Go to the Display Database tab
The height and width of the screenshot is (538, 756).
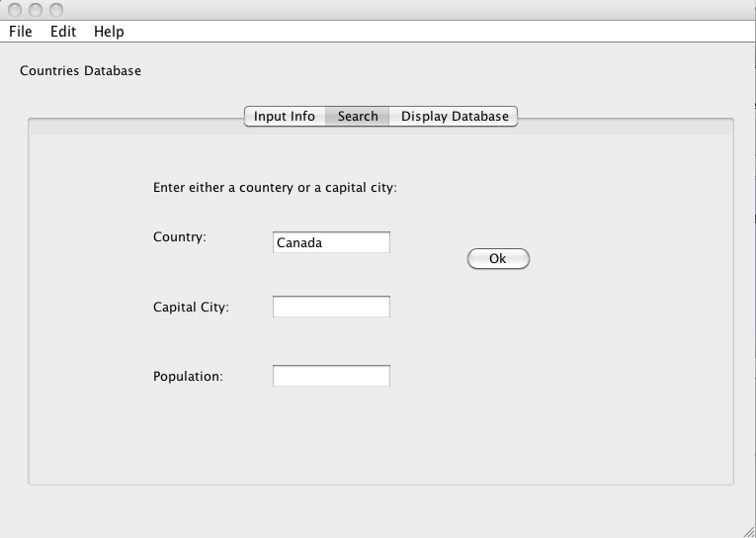click(455, 117)
